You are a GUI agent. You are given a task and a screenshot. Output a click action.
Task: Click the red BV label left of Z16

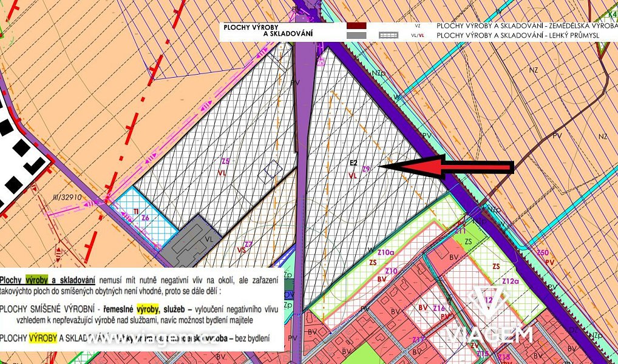click(x=423, y=308)
